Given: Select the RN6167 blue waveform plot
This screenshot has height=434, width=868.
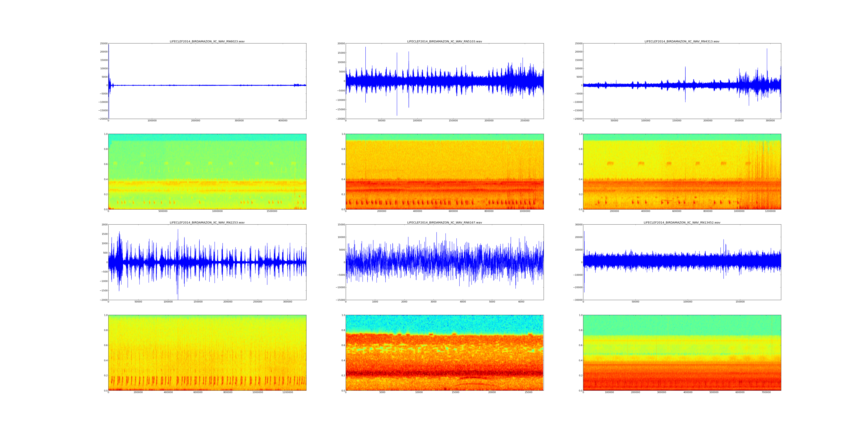Looking at the screenshot, I should [x=444, y=262].
